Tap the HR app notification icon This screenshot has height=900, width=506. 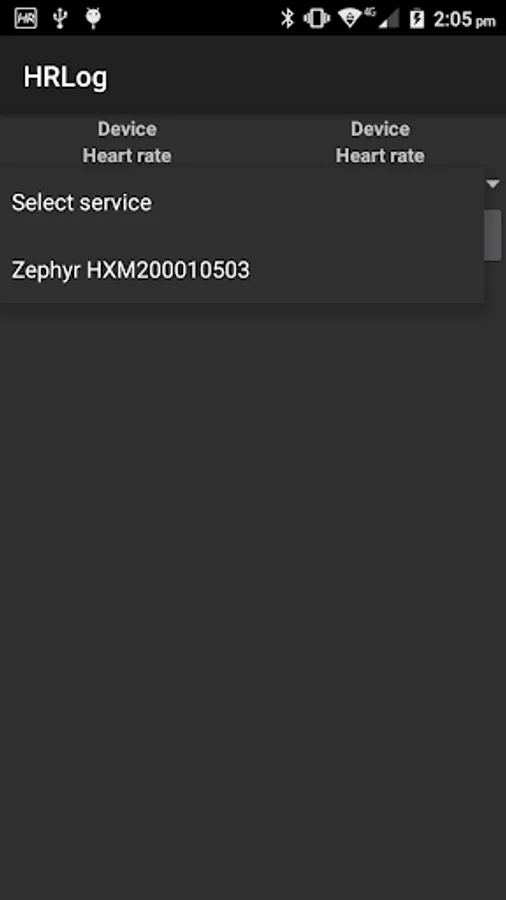[26, 18]
